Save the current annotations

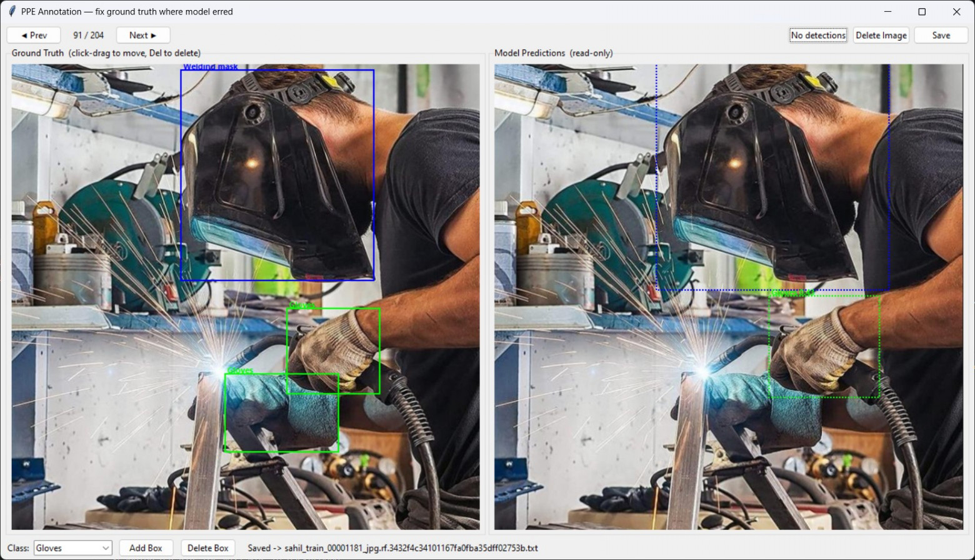pos(941,36)
